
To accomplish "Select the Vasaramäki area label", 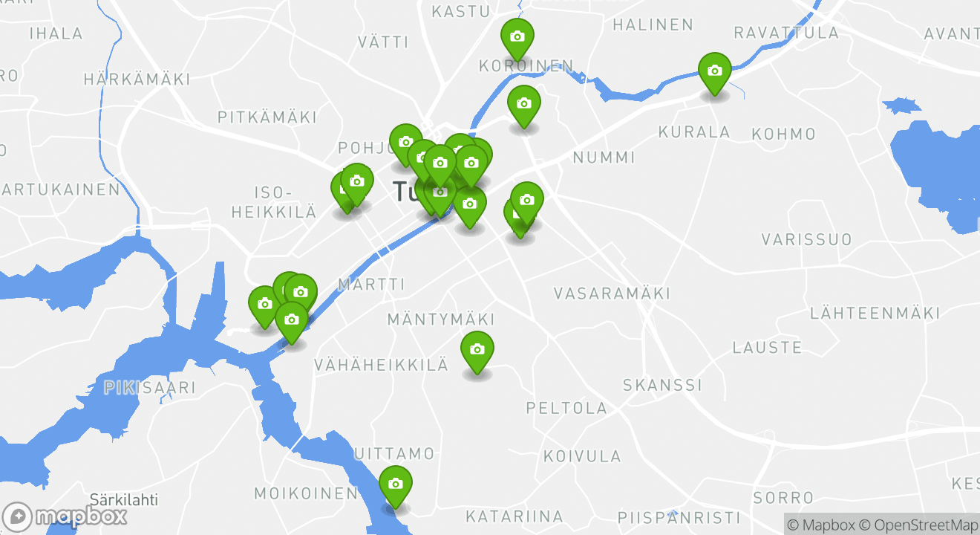I will coord(612,294).
